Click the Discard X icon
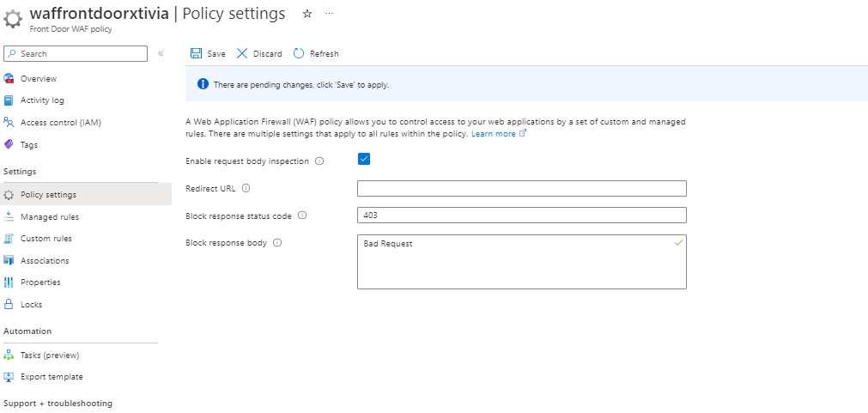868x413 pixels. pyautogui.click(x=242, y=53)
